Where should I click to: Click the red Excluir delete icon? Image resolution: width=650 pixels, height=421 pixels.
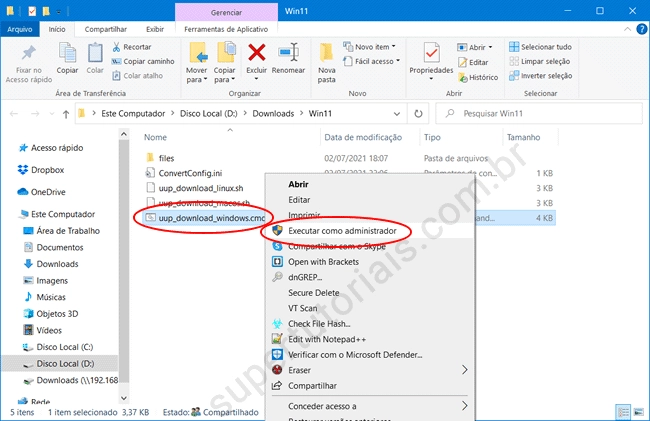pos(257,53)
